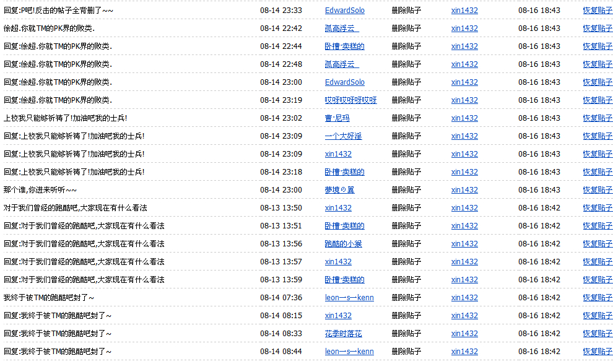613x364 pixels.
Task: Click xin1432 author link before 删除贴子, 08-13 13:50 row
Action: pyautogui.click(x=338, y=209)
